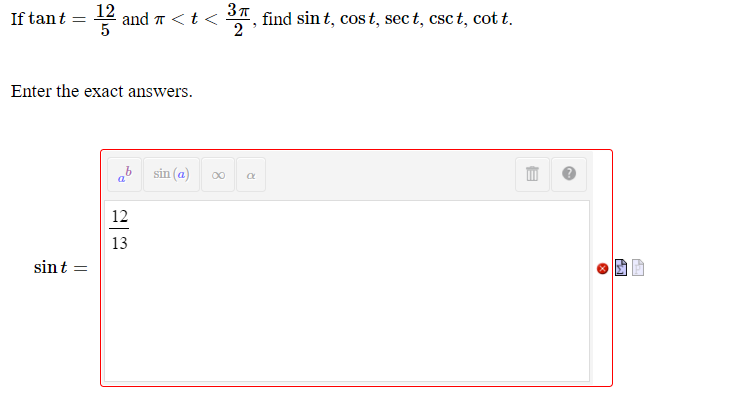
Task: Open the sin(a) functions palette
Action: (x=172, y=174)
